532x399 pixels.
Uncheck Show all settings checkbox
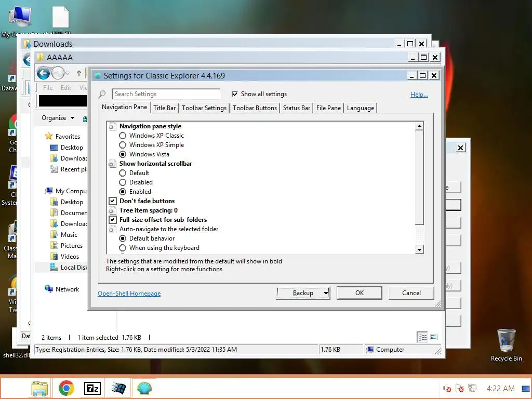pyautogui.click(x=234, y=94)
